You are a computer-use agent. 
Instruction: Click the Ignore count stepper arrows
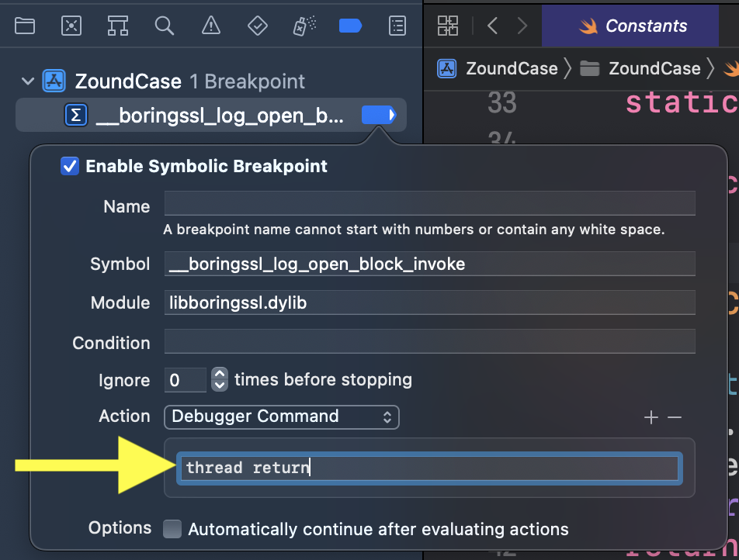click(220, 380)
